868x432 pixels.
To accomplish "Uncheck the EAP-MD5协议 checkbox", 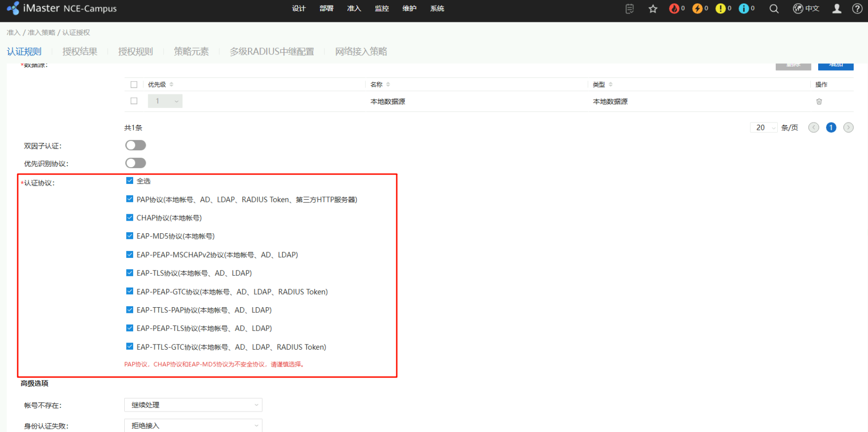I will [x=130, y=236].
